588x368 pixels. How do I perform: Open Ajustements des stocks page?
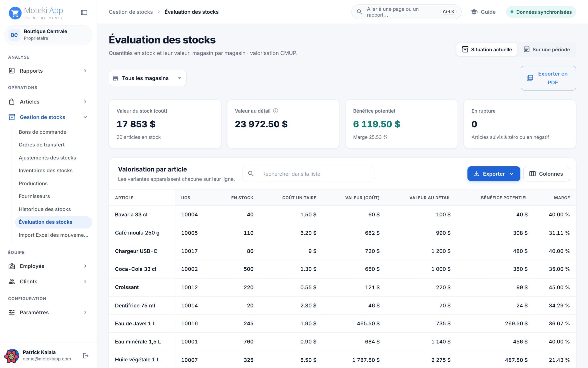click(47, 158)
